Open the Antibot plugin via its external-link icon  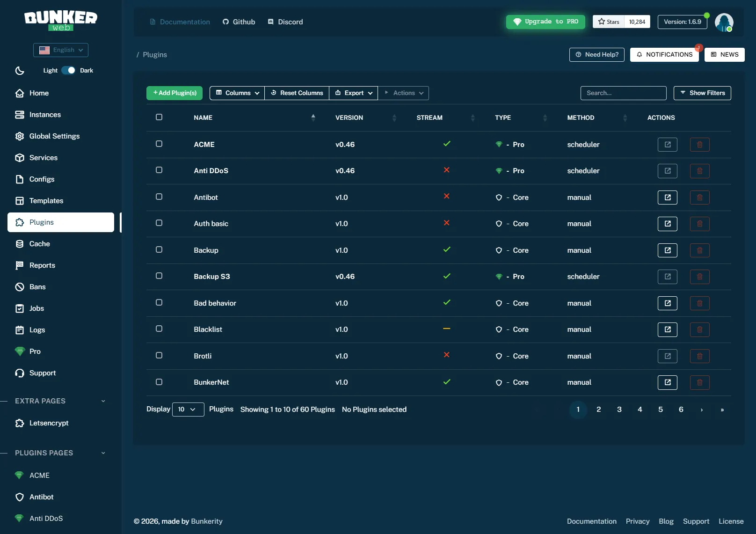tap(667, 197)
